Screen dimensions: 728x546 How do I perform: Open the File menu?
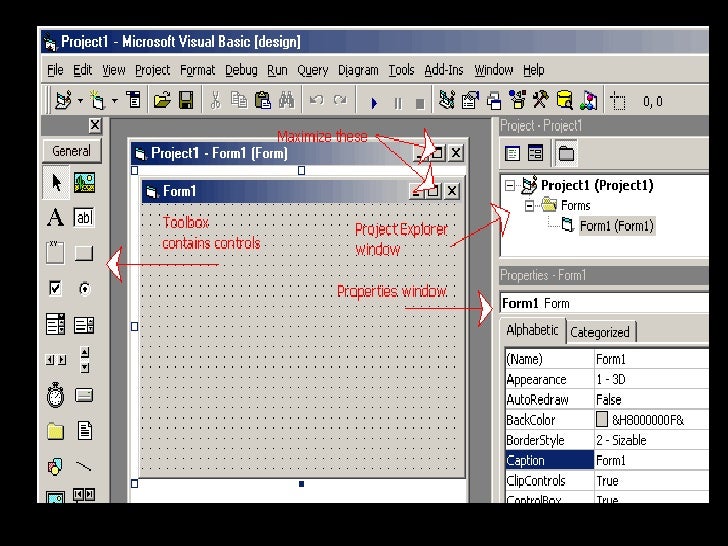(x=55, y=70)
